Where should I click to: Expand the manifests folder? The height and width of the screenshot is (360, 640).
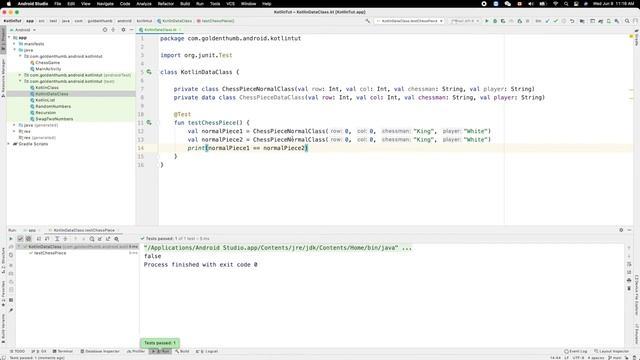pos(14,44)
